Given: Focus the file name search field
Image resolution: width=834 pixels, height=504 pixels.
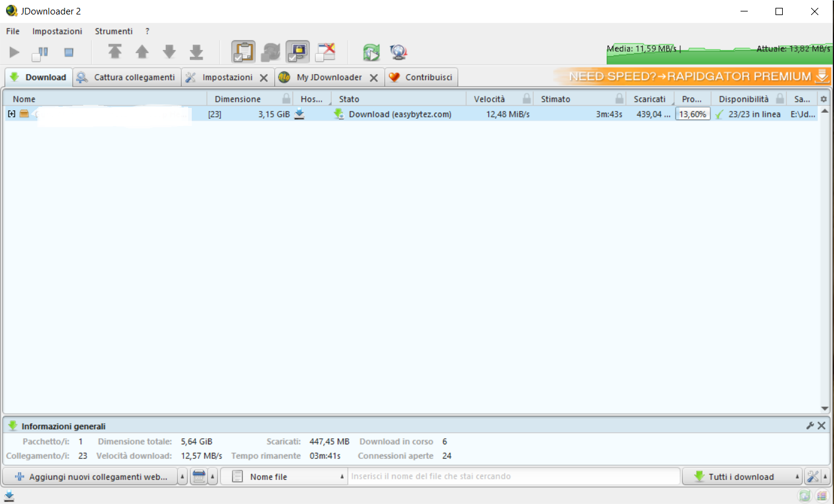Looking at the screenshot, I should click(514, 477).
